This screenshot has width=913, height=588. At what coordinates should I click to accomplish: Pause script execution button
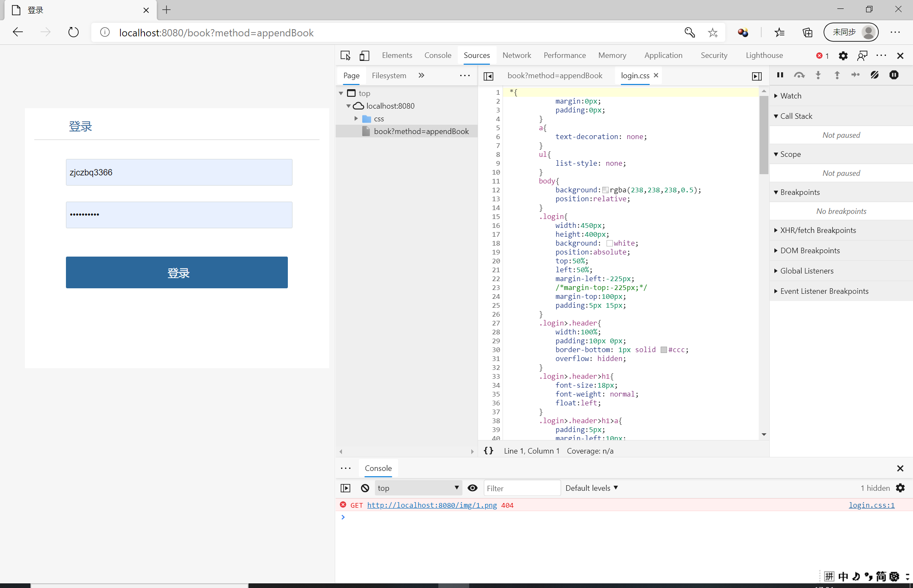pyautogui.click(x=780, y=75)
